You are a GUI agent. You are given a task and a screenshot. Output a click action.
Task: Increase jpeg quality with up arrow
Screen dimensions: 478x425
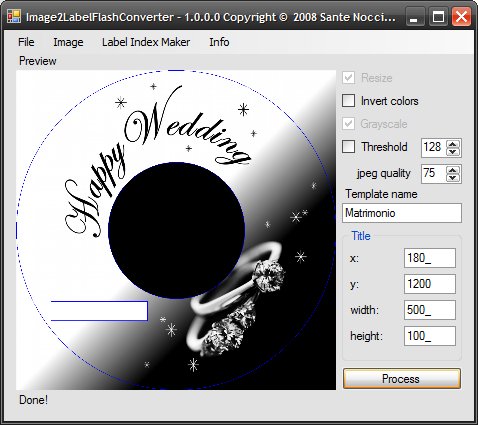453,170
